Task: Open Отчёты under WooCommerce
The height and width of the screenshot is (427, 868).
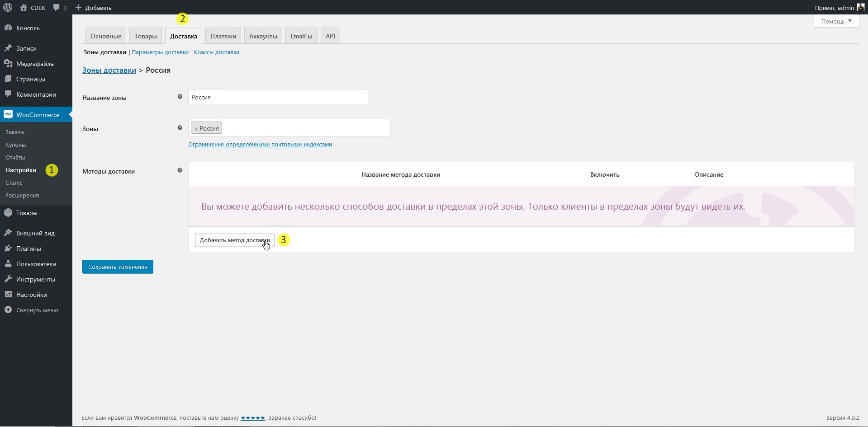Action: click(15, 157)
